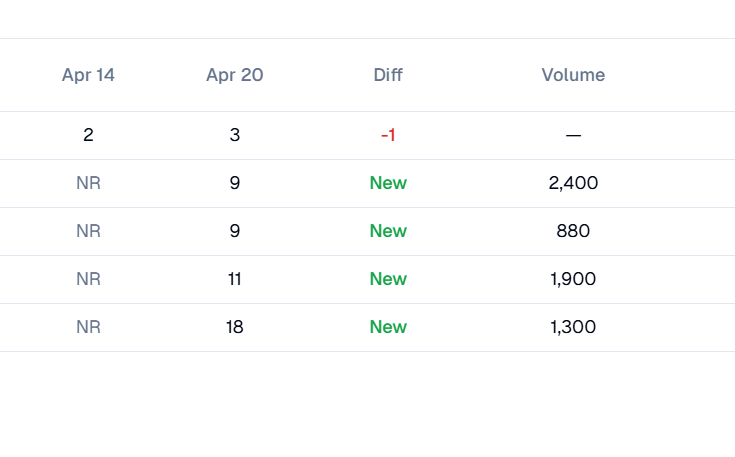Click the dash in the Volume column

pos(573,135)
